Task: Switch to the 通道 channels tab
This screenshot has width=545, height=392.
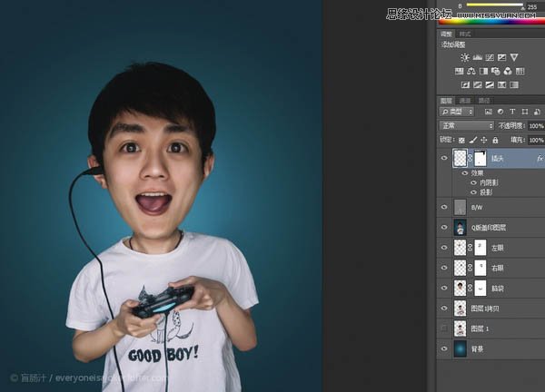Action: (x=465, y=101)
